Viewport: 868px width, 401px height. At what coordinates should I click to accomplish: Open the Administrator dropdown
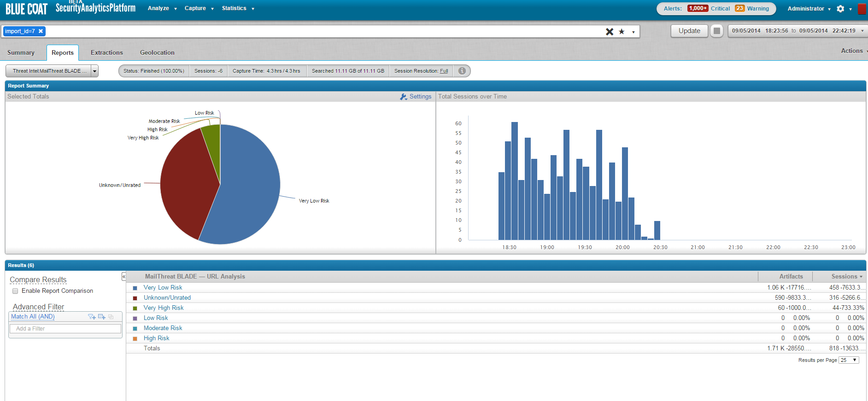(809, 9)
